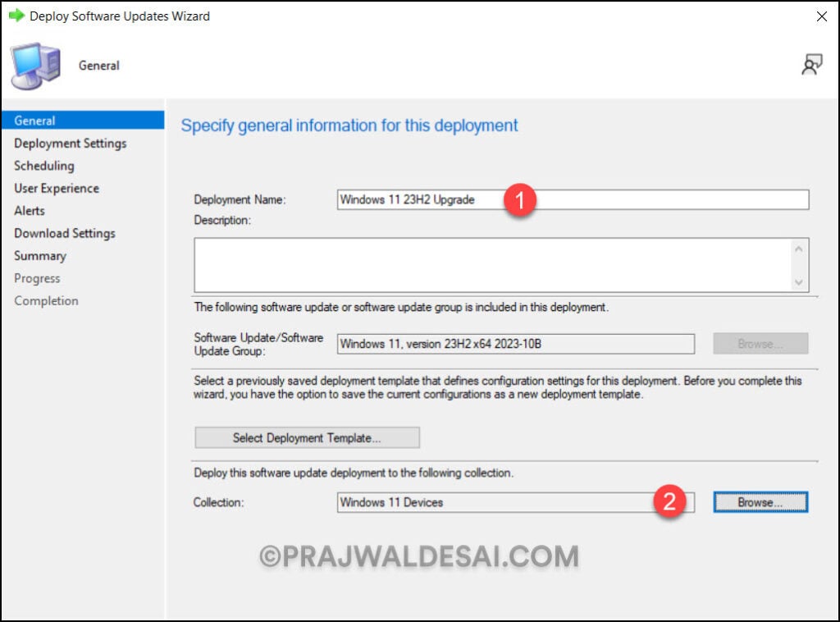Image resolution: width=840 pixels, height=622 pixels.
Task: Click the 'Select a previously saved deployment template' paragraph
Action: pyautogui.click(x=498, y=387)
